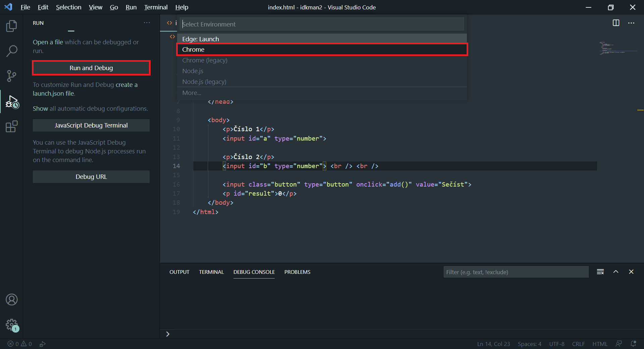Open the Extensions view

(x=12, y=127)
